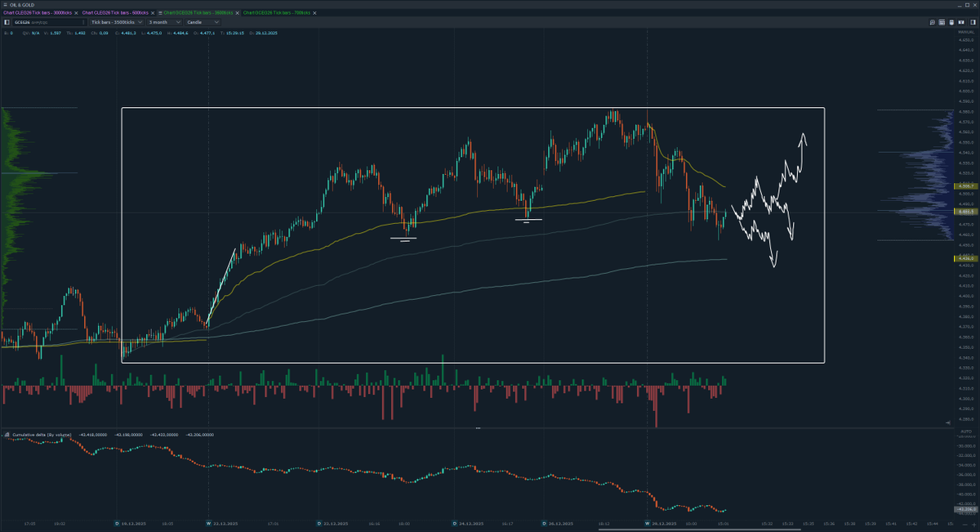Click the W 29.12.2025 week marker
The width and height of the screenshot is (980, 532).
(x=661, y=524)
